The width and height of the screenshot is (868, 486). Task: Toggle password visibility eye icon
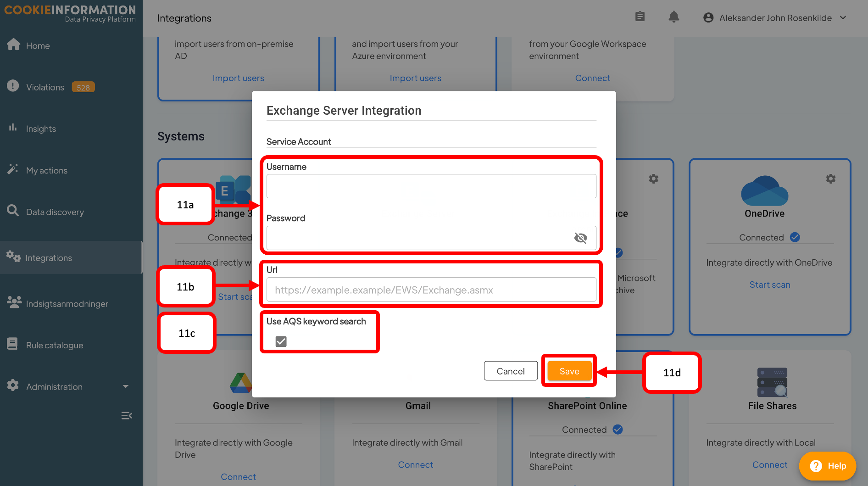(x=580, y=238)
